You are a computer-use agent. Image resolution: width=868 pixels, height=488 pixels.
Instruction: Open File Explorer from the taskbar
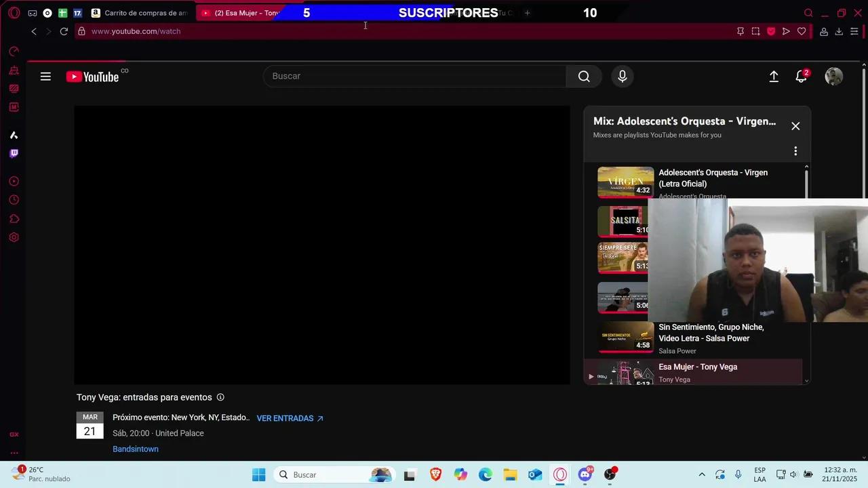[x=510, y=475]
